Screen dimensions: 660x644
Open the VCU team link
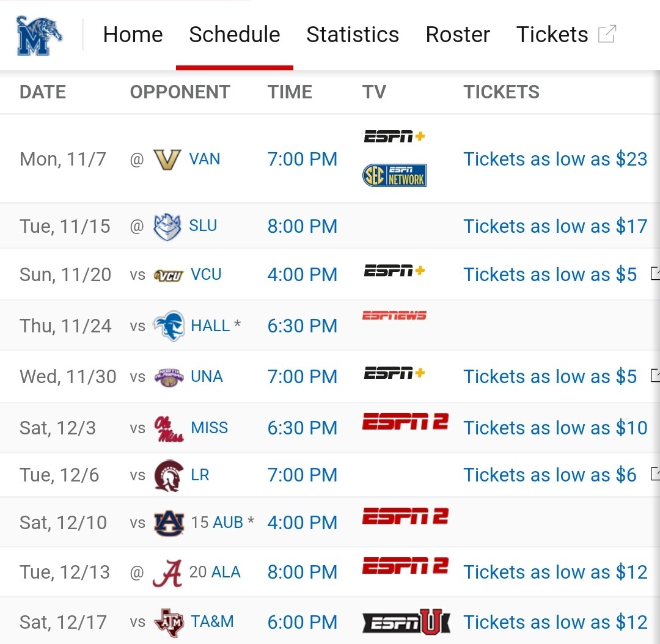click(x=206, y=274)
